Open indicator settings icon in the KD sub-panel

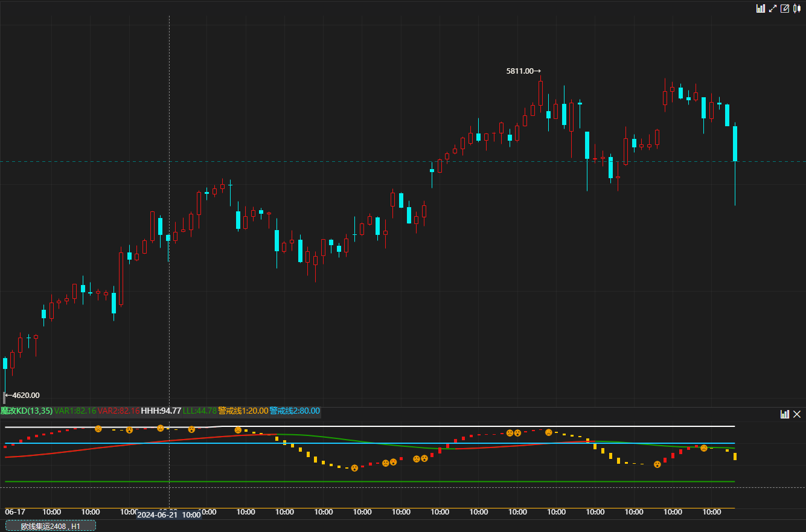pos(785,414)
